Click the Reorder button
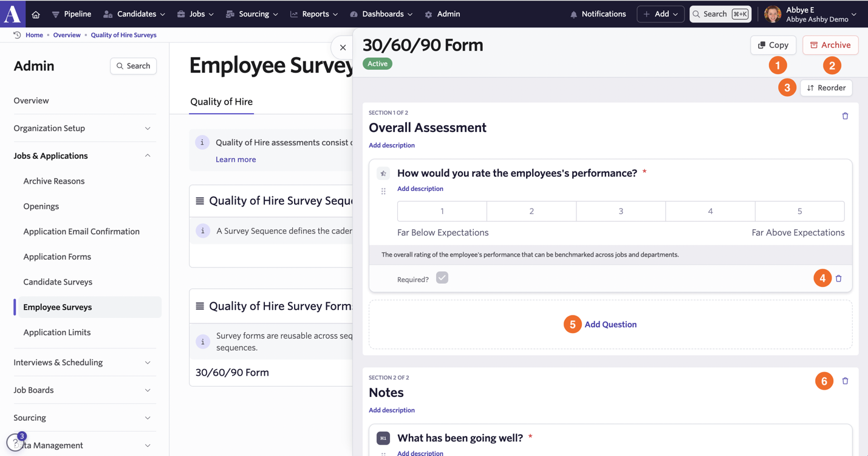The image size is (868, 456). pos(826,88)
